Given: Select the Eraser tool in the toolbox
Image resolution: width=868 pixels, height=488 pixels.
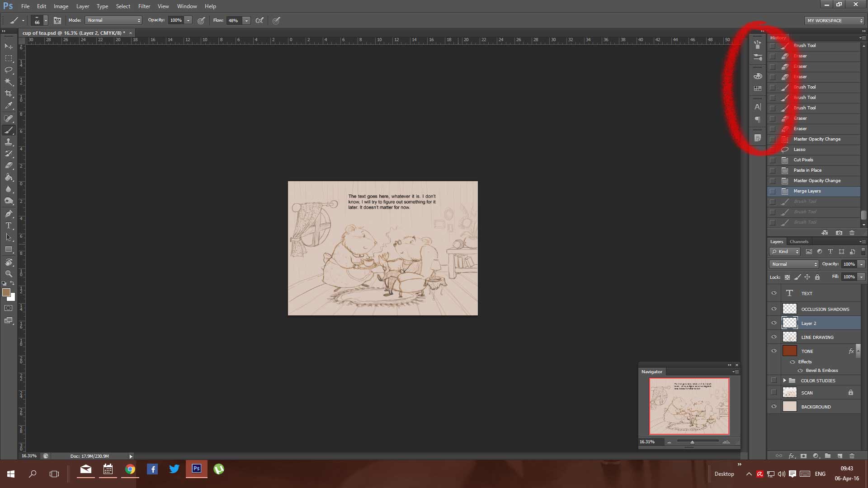Looking at the screenshot, I should coord(9,165).
